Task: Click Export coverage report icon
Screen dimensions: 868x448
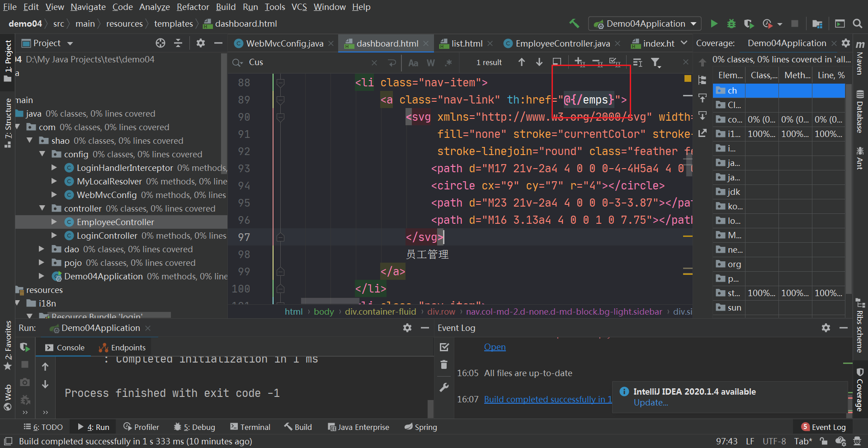Action: pyautogui.click(x=703, y=133)
